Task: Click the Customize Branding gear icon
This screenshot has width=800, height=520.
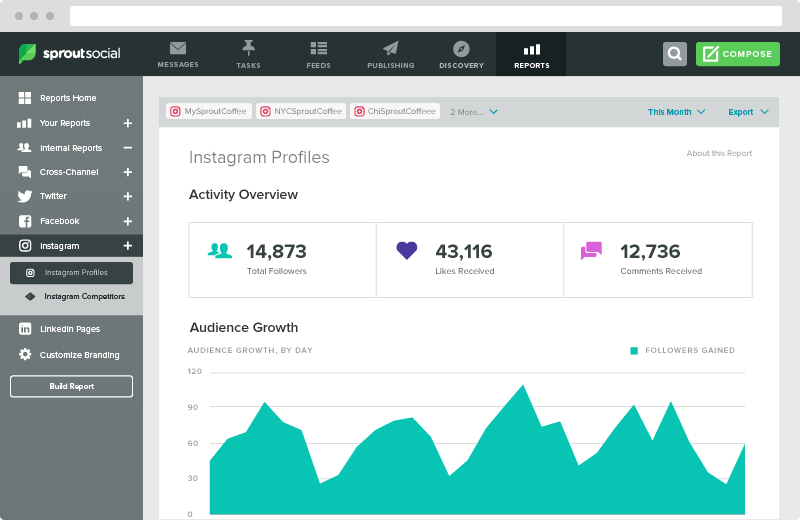Action: tap(24, 354)
